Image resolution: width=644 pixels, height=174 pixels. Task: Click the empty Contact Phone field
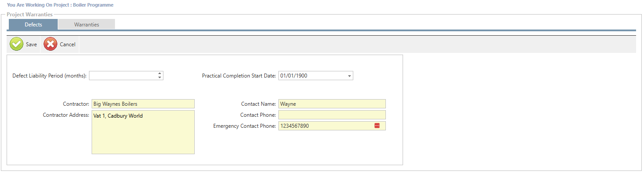point(332,115)
